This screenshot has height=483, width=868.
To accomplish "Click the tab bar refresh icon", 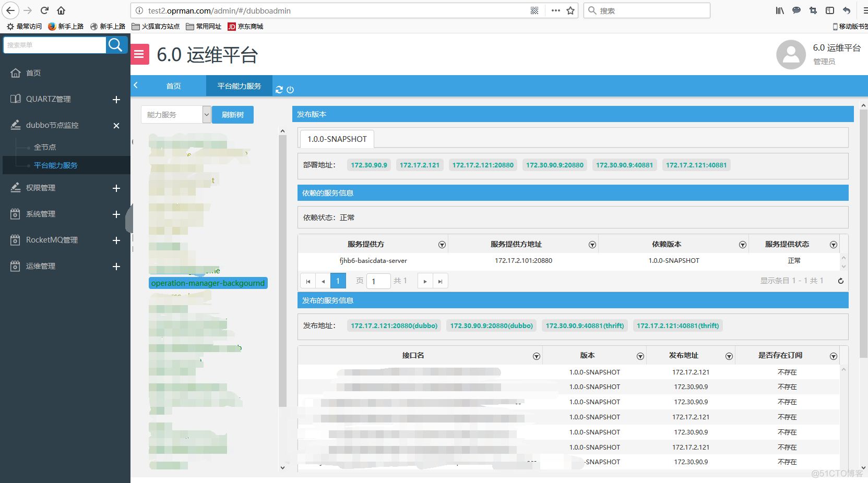I will click(279, 90).
